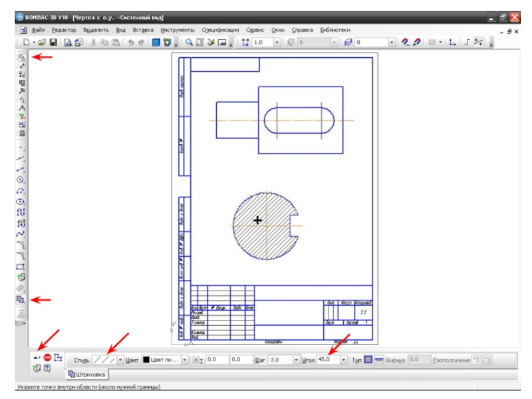Open a file with the folder icon
This screenshot has width=532, height=399.
tap(42, 42)
